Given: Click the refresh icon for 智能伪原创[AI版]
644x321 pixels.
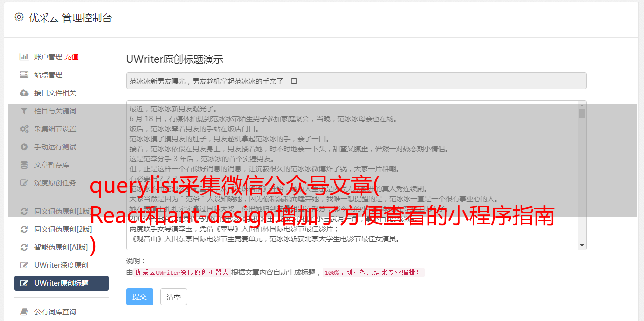Looking at the screenshot, I should 24,247.
